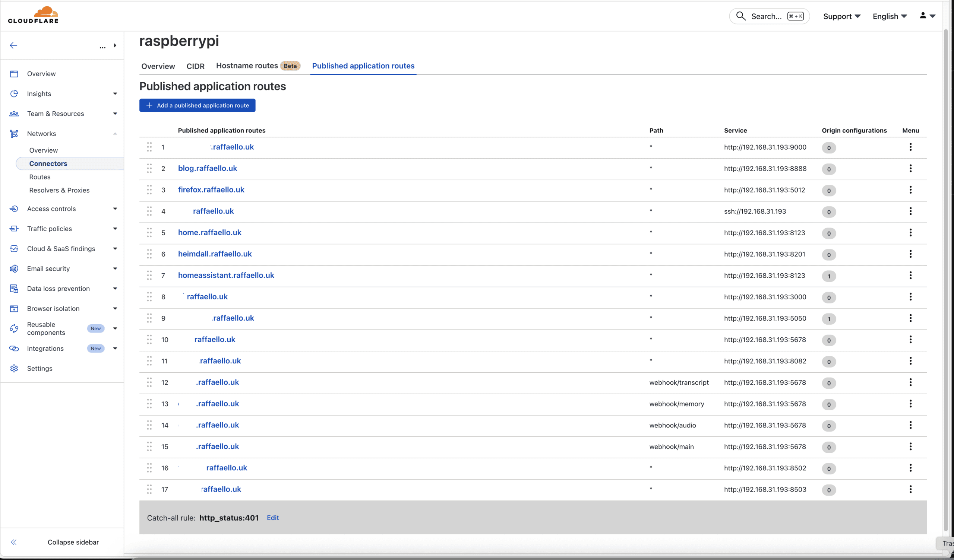Open three-dot menu for heimdall.raffaello.uk

click(x=910, y=254)
